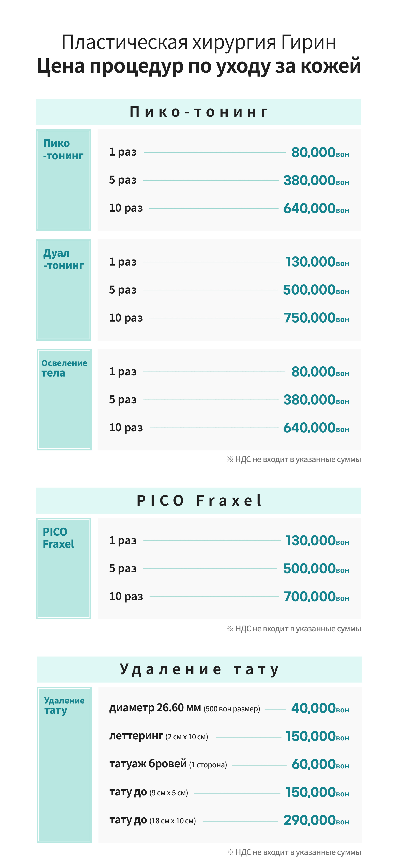Select the 700,000 вон PICO Fraxel price

pos(317,596)
